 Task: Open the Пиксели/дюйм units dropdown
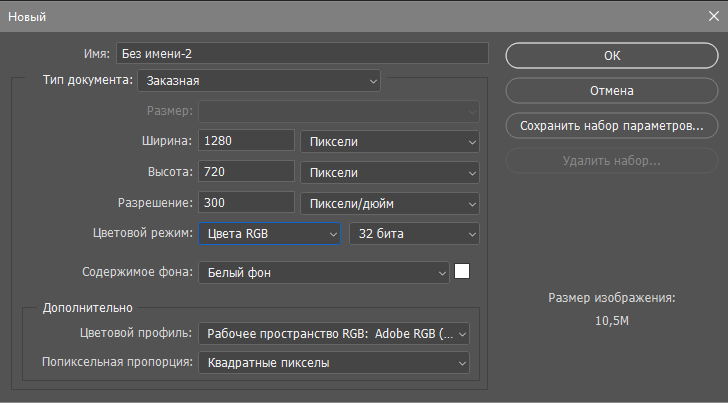coord(390,204)
